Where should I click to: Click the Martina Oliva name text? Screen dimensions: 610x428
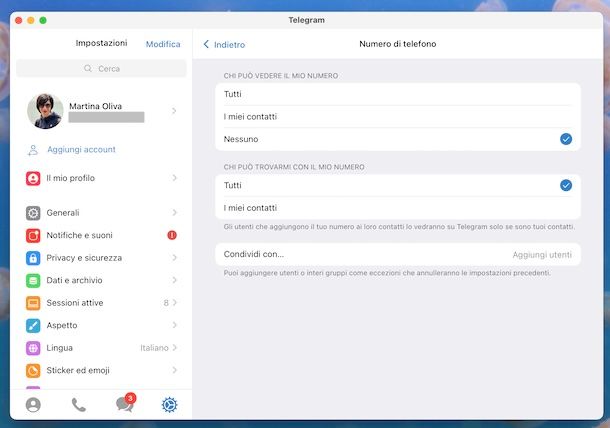[x=95, y=106]
